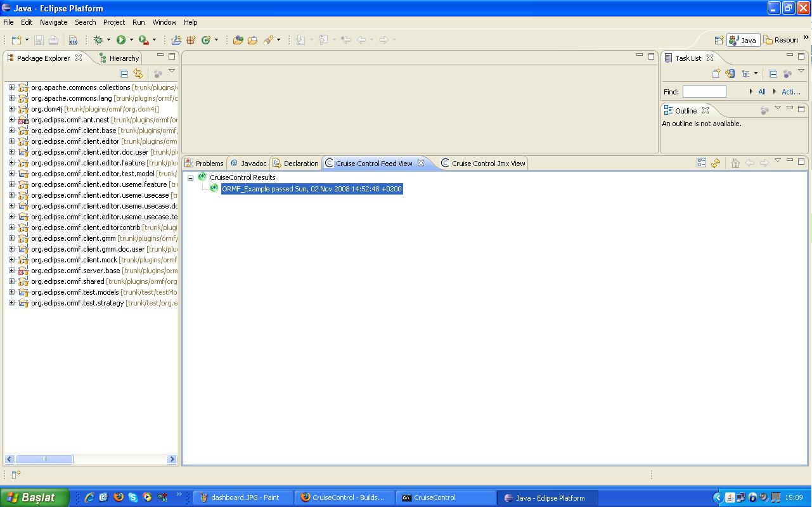Switch to the Hierarchy tab
This screenshot has height=507, width=812.
tap(119, 58)
